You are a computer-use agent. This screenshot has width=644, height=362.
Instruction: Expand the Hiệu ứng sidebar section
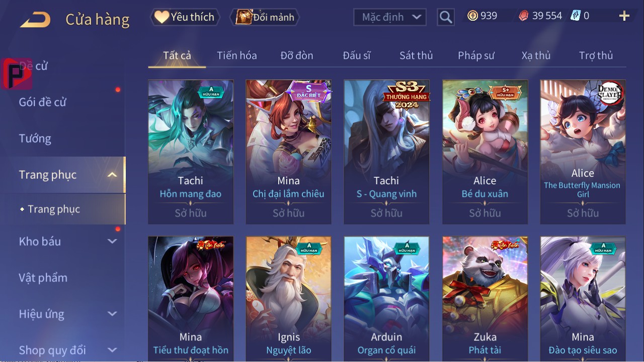(112, 314)
